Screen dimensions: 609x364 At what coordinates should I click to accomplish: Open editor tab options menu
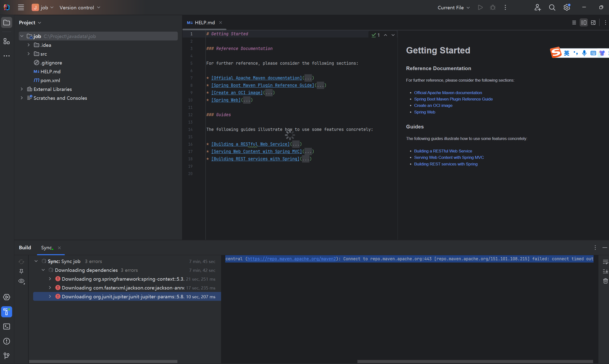[x=605, y=23]
